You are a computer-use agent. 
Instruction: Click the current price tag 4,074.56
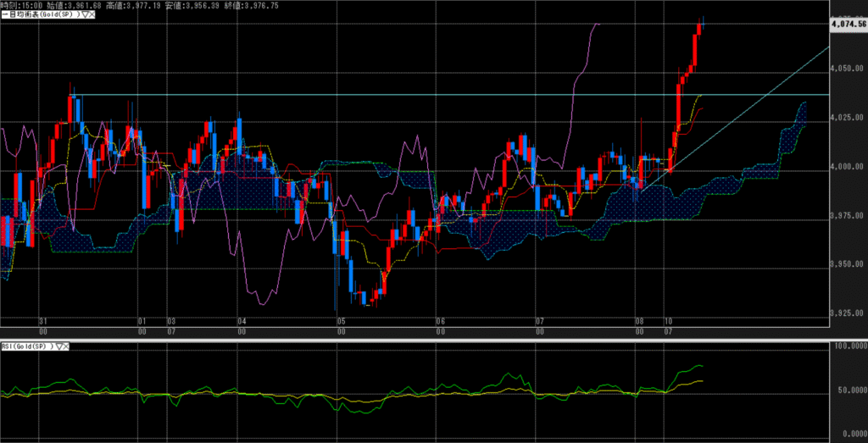pyautogui.click(x=848, y=25)
